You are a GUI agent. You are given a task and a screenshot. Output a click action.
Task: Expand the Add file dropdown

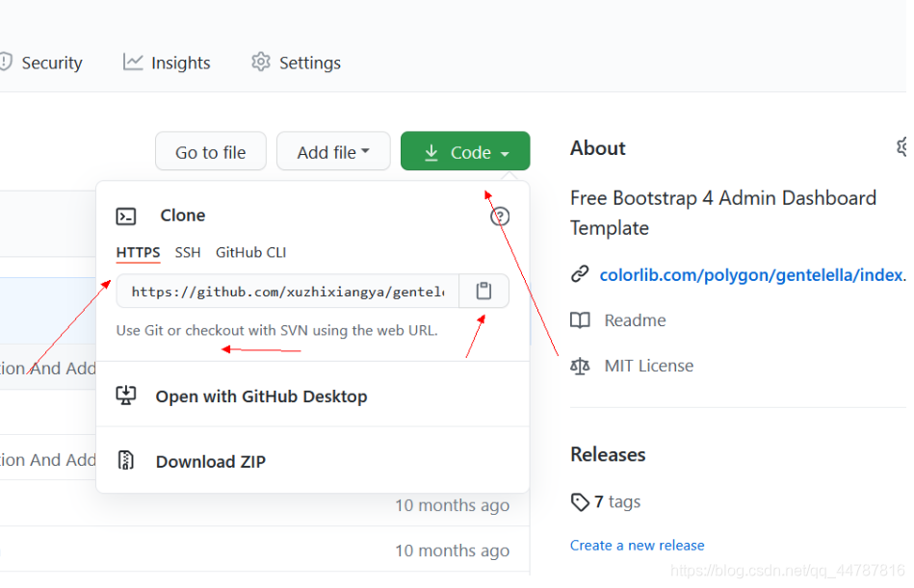(333, 151)
